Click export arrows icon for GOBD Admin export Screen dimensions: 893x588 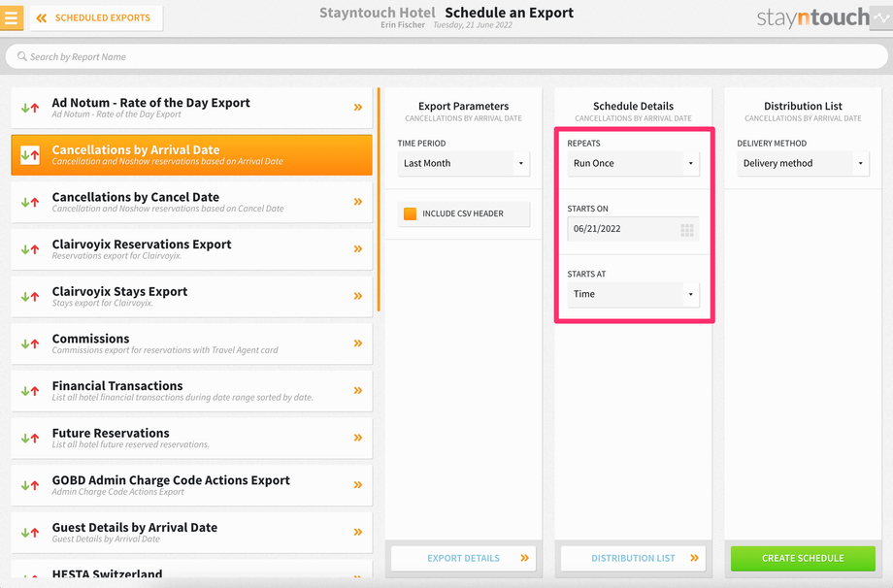(x=30, y=485)
